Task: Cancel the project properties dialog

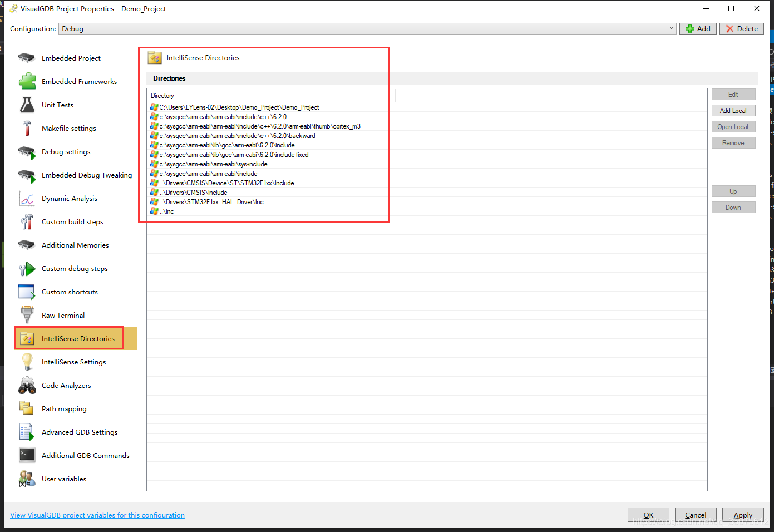Action: pos(696,515)
